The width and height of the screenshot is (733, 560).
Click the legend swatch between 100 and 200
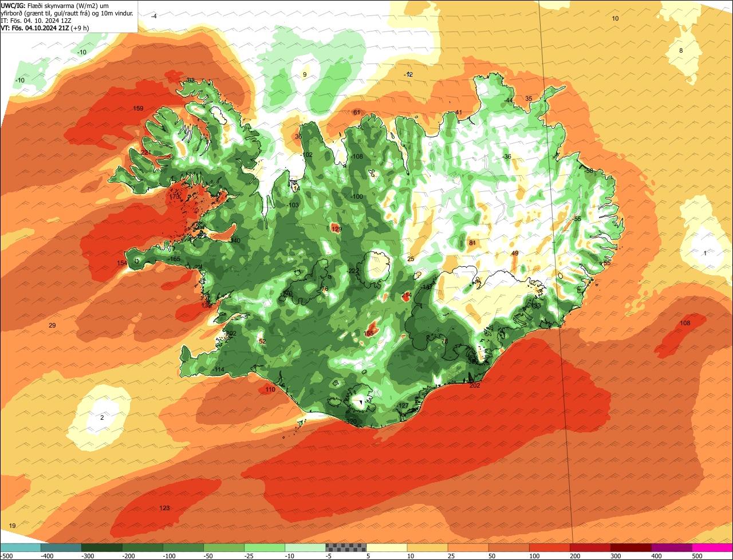pyautogui.click(x=550, y=547)
